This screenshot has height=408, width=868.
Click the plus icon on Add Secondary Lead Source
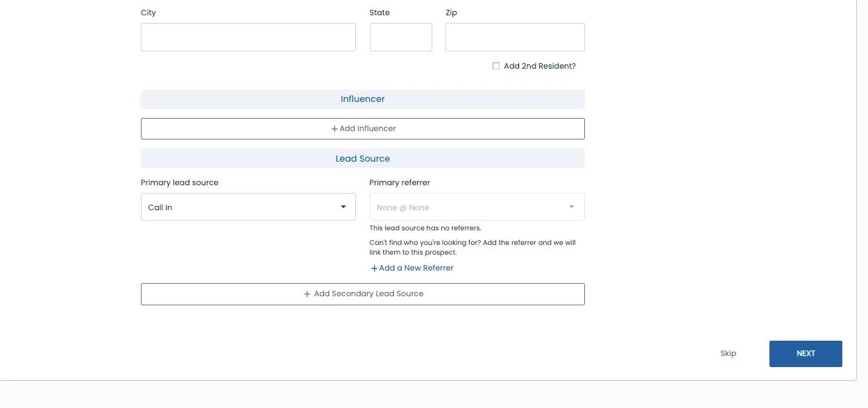(307, 294)
